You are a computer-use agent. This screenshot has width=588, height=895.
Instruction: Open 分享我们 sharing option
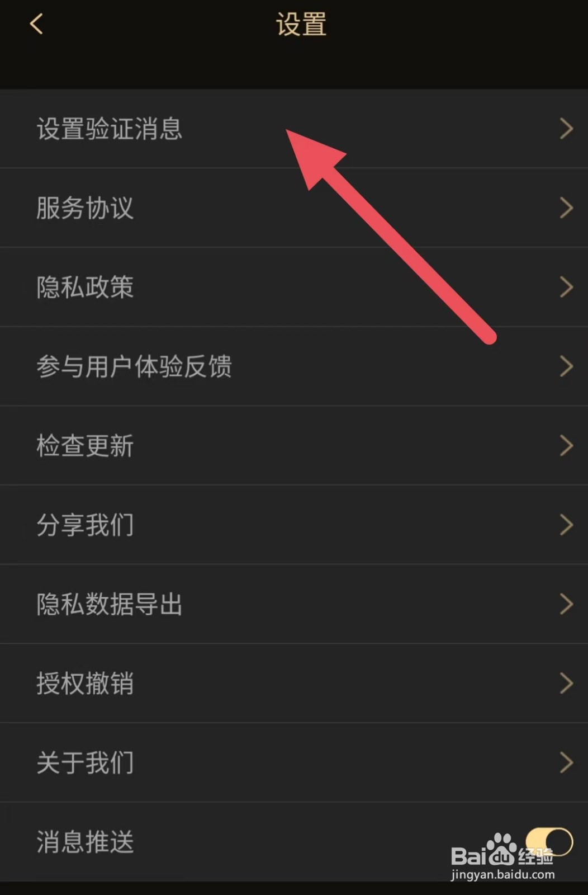[x=294, y=525]
